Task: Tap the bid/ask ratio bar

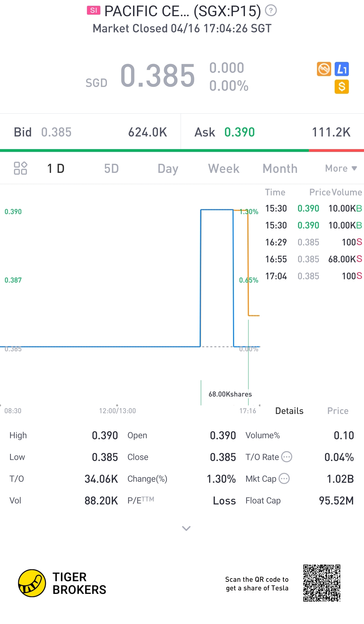Action: tap(182, 151)
